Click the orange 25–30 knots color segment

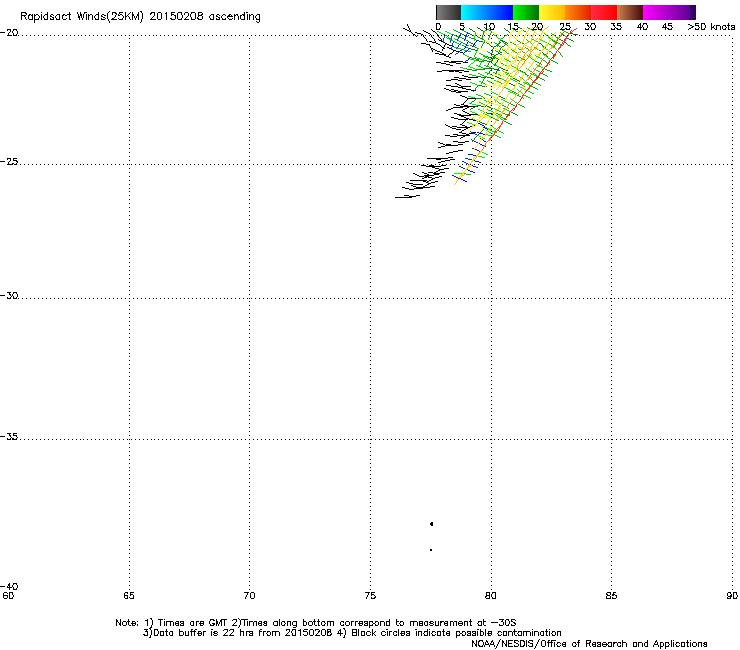tap(578, 12)
